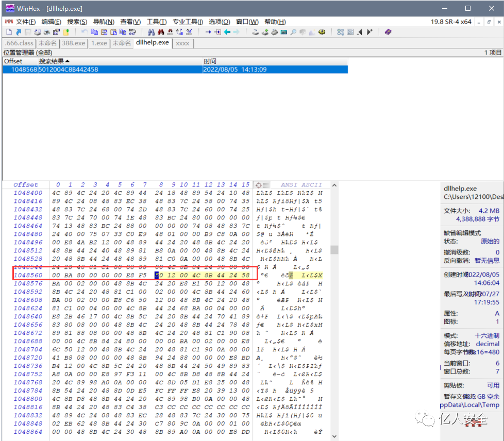Viewport: 504px width, 441px height.
Task: Click the purple Help book icon
Action: tap(388, 32)
